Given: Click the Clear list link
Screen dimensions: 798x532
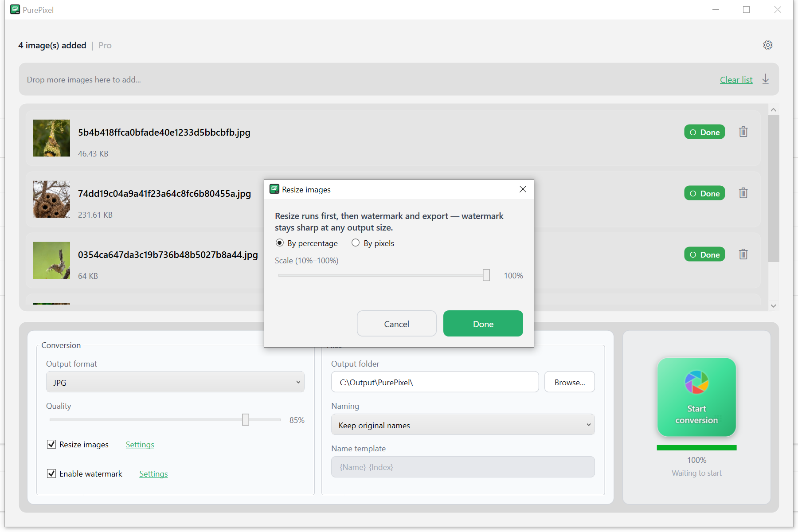Looking at the screenshot, I should [736, 80].
